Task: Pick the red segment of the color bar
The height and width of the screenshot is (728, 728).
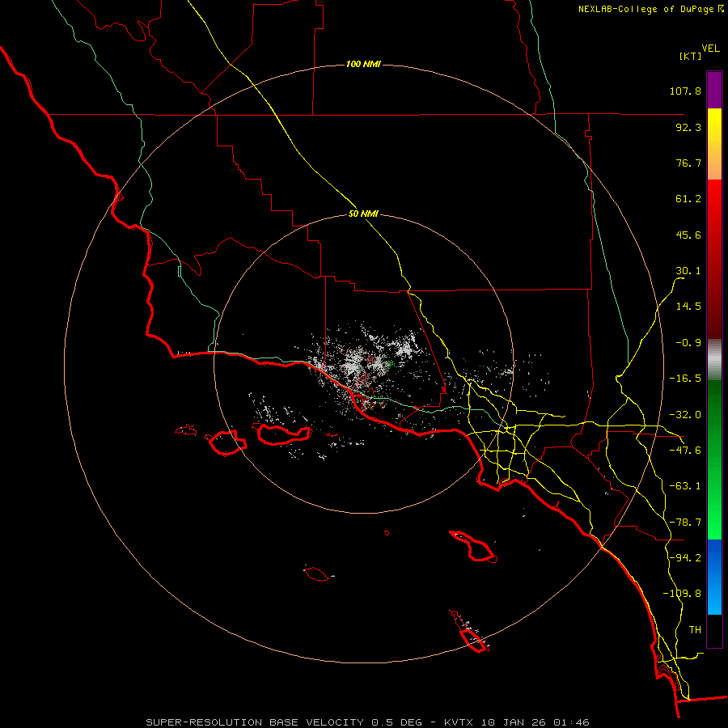Action: pos(714,259)
